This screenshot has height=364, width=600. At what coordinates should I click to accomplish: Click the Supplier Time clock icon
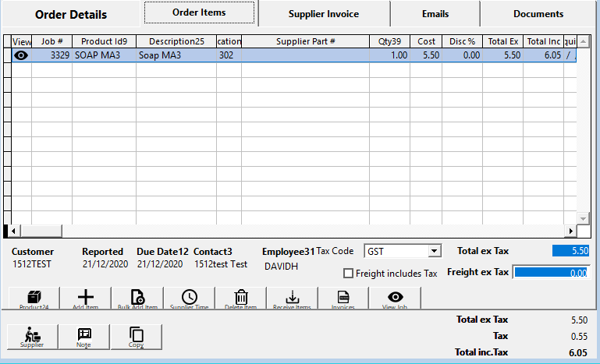point(189,299)
